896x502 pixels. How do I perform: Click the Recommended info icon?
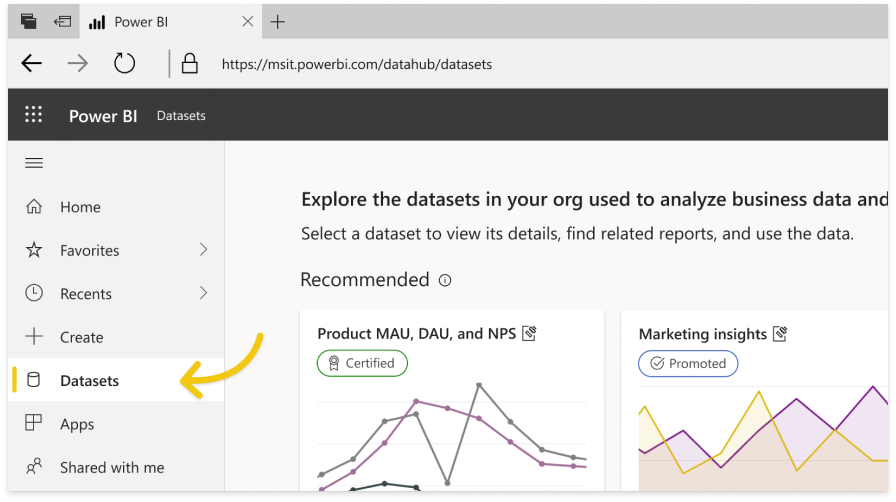coord(445,281)
